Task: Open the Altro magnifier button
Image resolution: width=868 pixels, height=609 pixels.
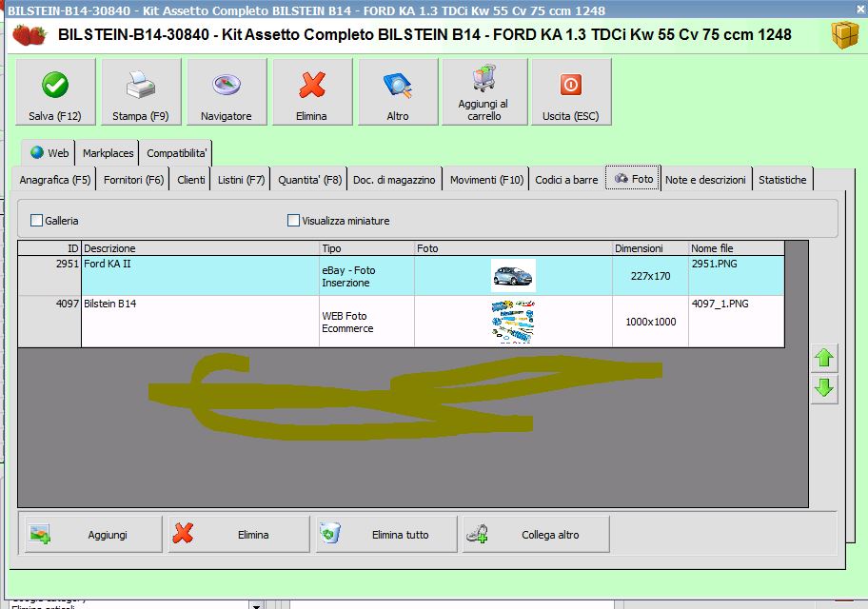Action: [x=398, y=92]
